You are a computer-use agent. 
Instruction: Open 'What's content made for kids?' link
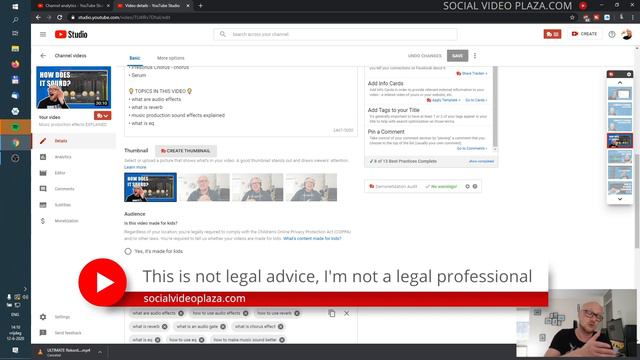[x=312, y=238]
